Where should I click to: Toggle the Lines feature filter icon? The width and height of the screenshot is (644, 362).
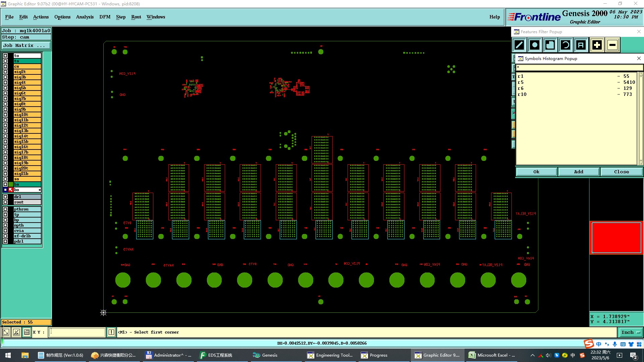(519, 45)
